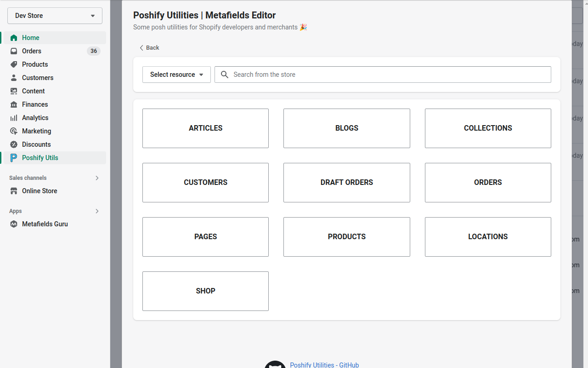The width and height of the screenshot is (588, 368).
Task: Open Online Store sales channel
Action: click(54, 191)
